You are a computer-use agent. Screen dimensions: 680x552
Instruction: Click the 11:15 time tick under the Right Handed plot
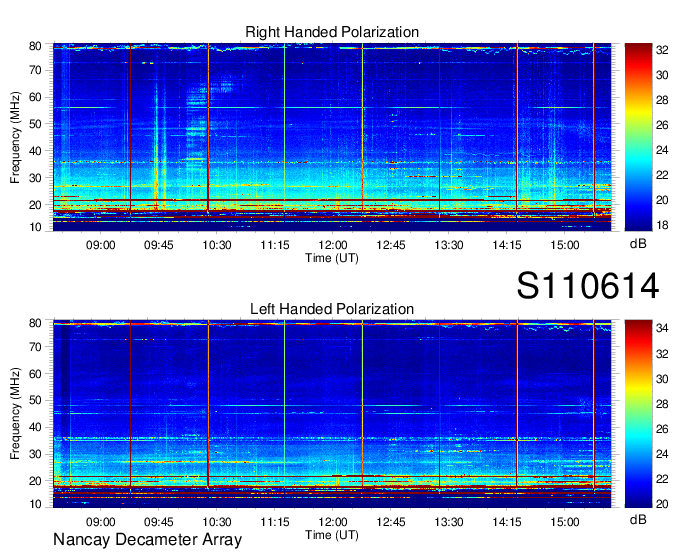(275, 245)
